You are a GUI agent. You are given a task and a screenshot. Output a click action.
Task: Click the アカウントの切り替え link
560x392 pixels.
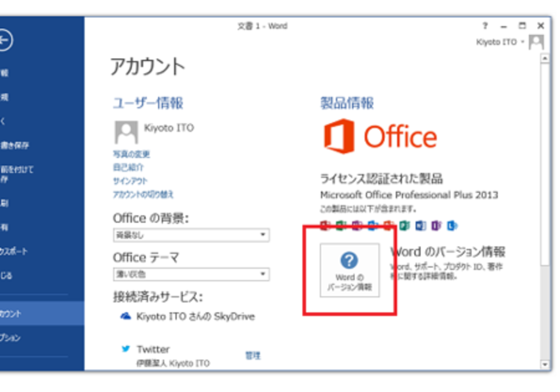pyautogui.click(x=143, y=194)
